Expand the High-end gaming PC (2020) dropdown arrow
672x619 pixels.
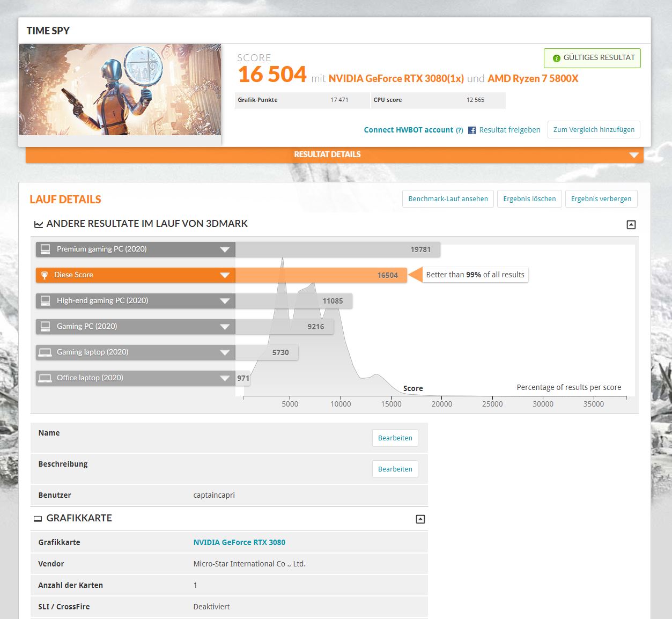click(225, 301)
